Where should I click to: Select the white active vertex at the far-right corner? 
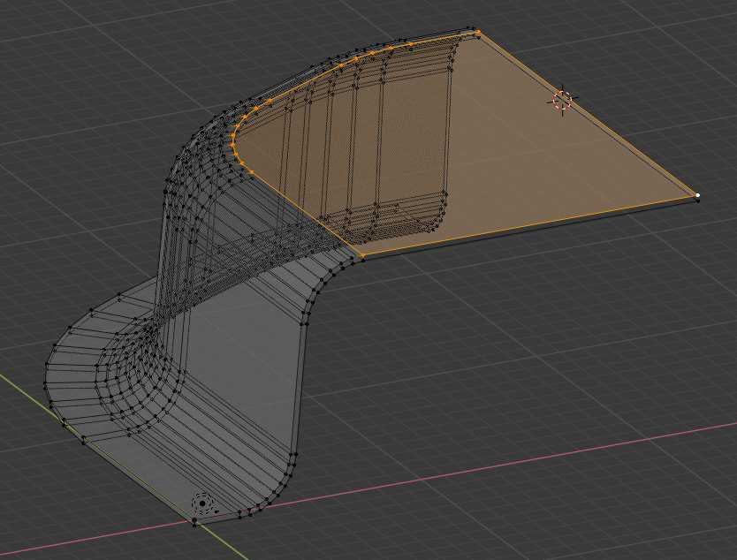point(697,195)
